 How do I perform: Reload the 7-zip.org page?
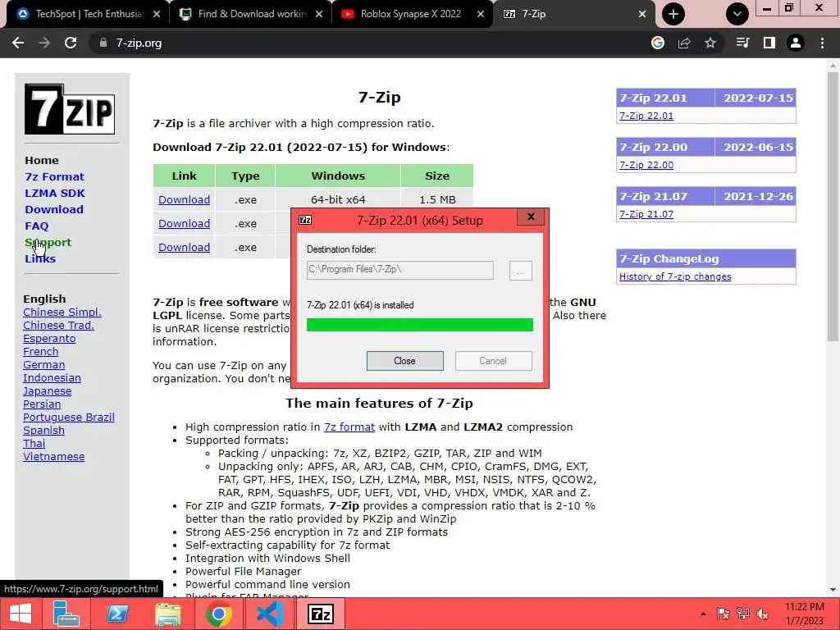coord(71,43)
